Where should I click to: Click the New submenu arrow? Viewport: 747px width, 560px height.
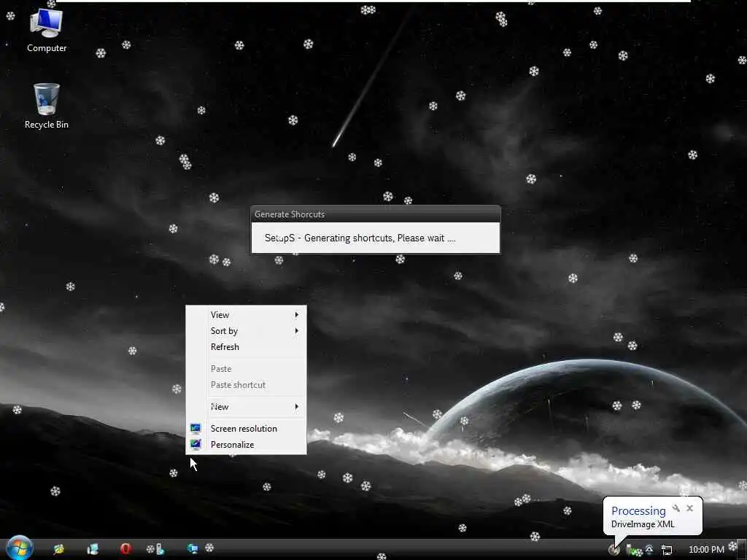pyautogui.click(x=297, y=407)
